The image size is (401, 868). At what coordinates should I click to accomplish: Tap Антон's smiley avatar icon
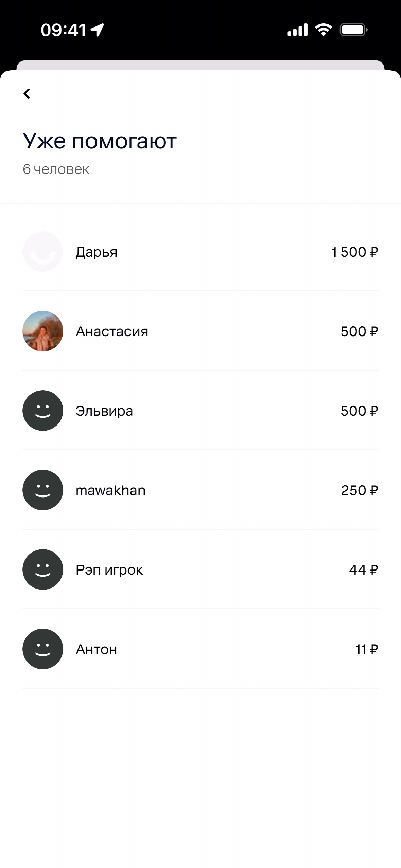(43, 649)
